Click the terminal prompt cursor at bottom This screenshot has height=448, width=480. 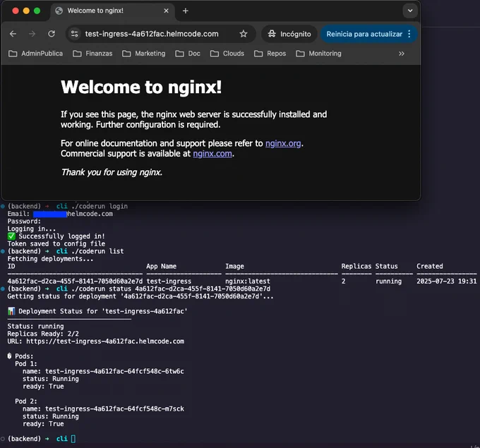[x=73, y=439]
